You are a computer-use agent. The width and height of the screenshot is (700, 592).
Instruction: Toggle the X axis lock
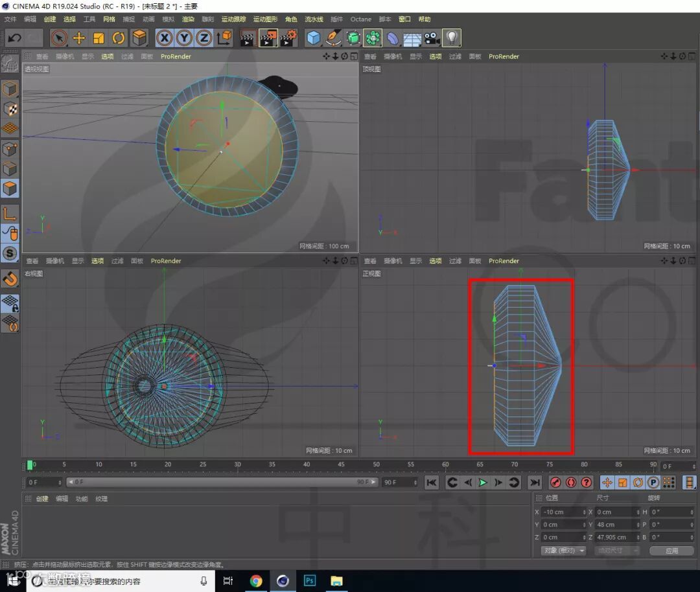click(x=165, y=38)
